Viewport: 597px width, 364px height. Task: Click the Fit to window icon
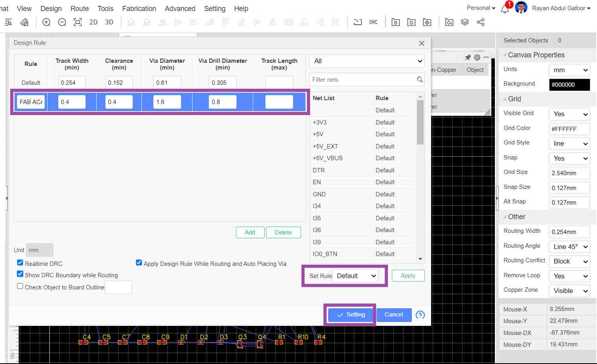coord(78,22)
